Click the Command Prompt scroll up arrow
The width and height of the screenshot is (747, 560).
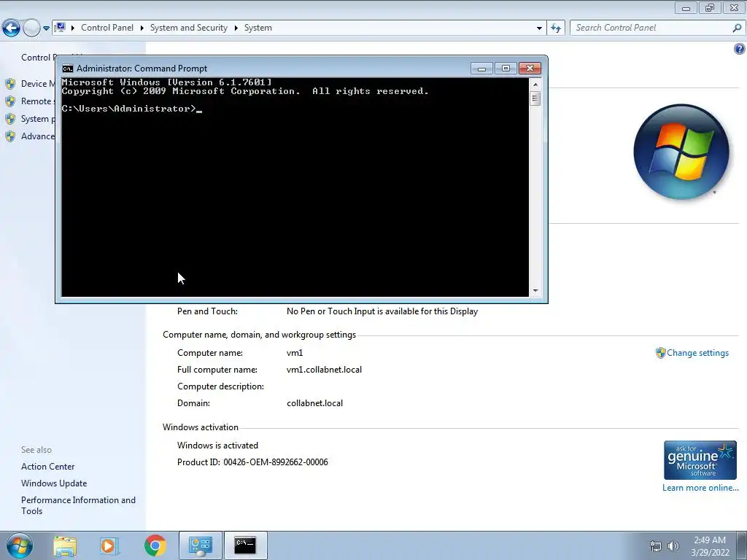[535, 85]
